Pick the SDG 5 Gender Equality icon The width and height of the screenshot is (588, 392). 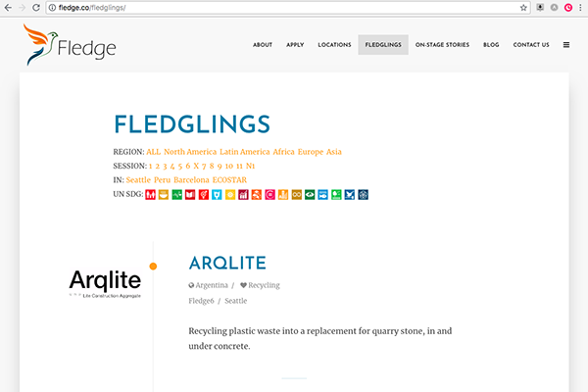click(x=204, y=195)
